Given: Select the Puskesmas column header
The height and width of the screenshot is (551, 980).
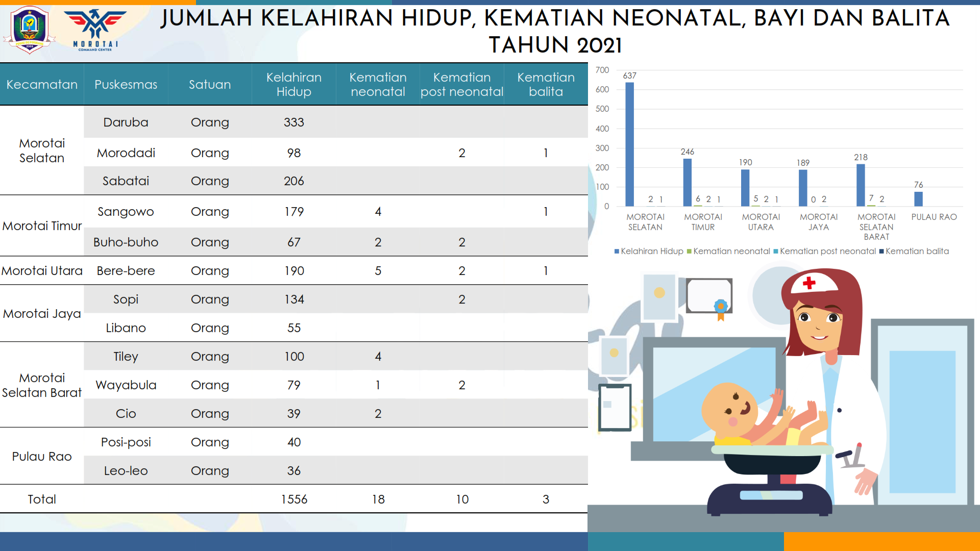Looking at the screenshot, I should pyautogui.click(x=126, y=84).
